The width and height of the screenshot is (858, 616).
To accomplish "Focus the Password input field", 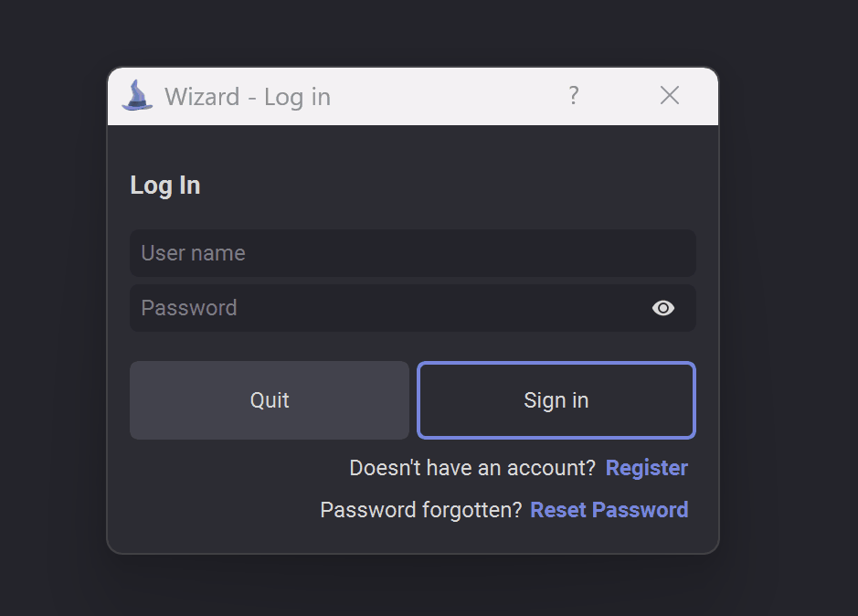I will tap(413, 308).
